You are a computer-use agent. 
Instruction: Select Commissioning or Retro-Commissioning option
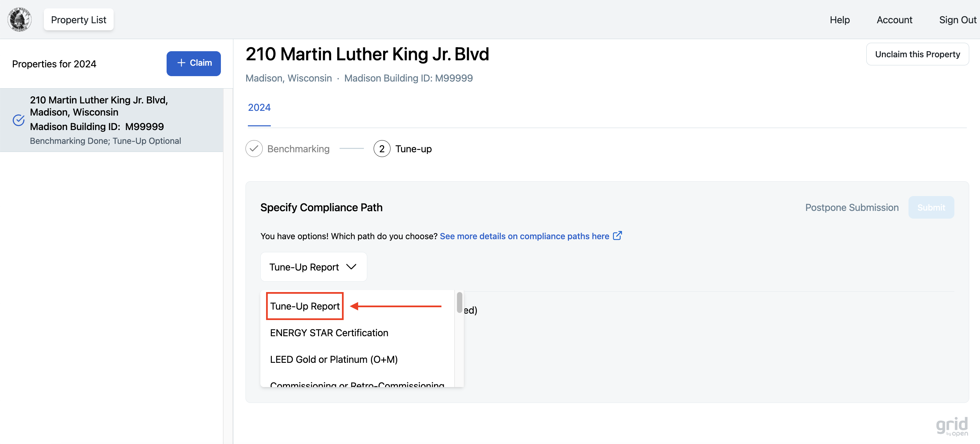(x=357, y=384)
